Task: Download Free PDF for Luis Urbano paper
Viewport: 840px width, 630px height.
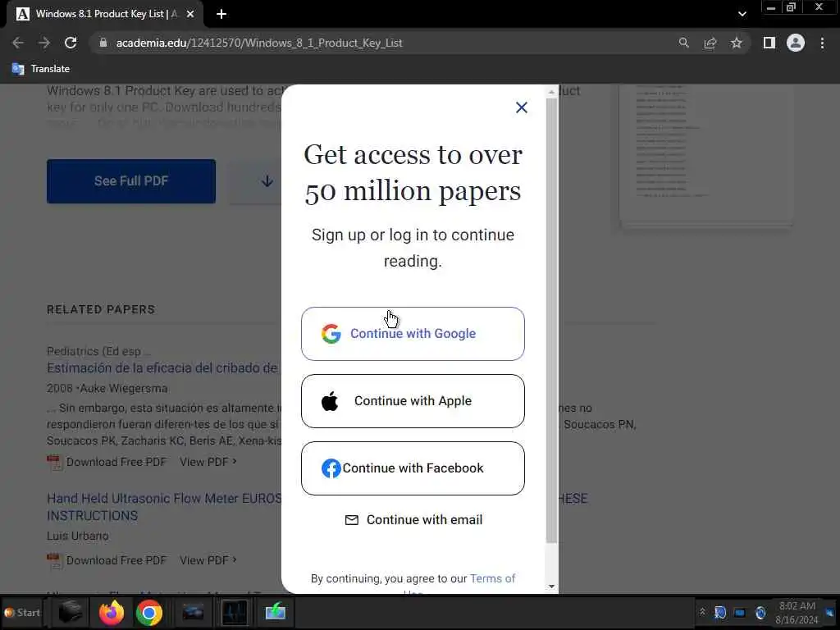Action: (107, 560)
